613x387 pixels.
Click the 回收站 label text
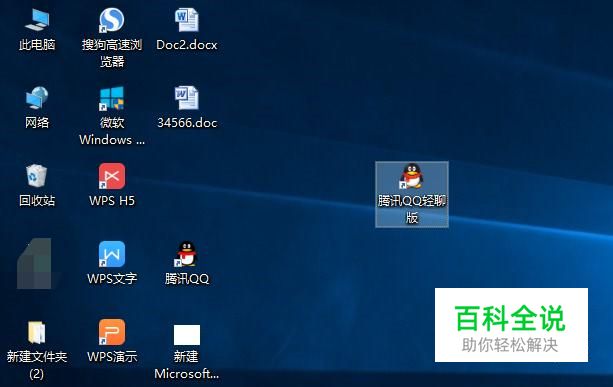(x=37, y=201)
